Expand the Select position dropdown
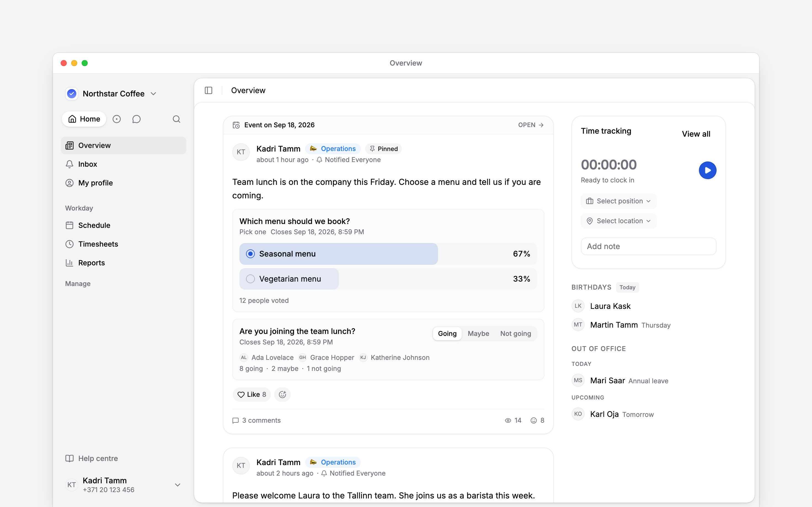Screen dimensions: 812x507 click(618, 201)
